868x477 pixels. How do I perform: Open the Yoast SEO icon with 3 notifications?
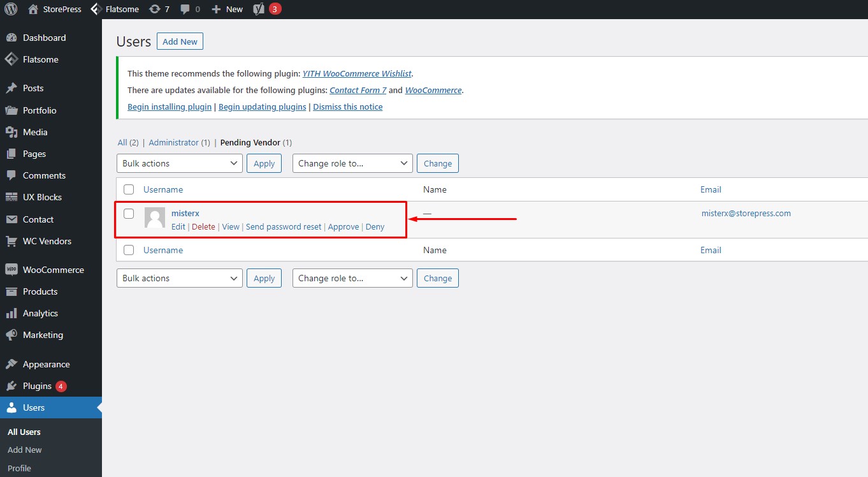click(x=259, y=9)
